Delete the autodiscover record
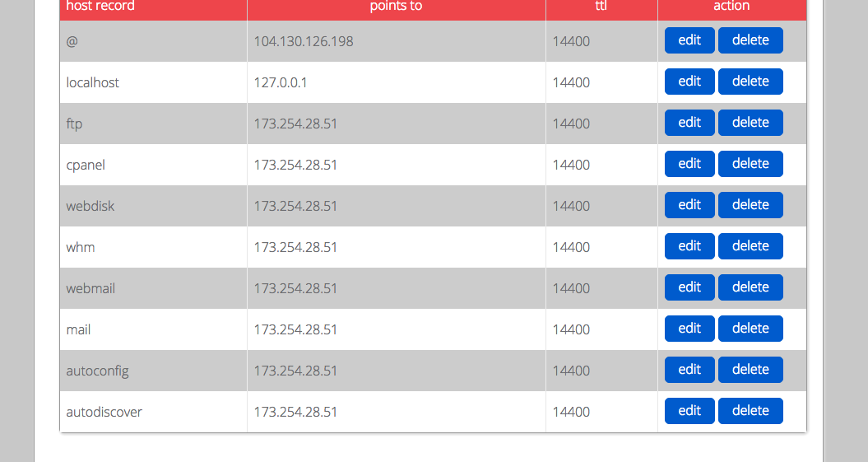This screenshot has width=868, height=462. click(750, 411)
